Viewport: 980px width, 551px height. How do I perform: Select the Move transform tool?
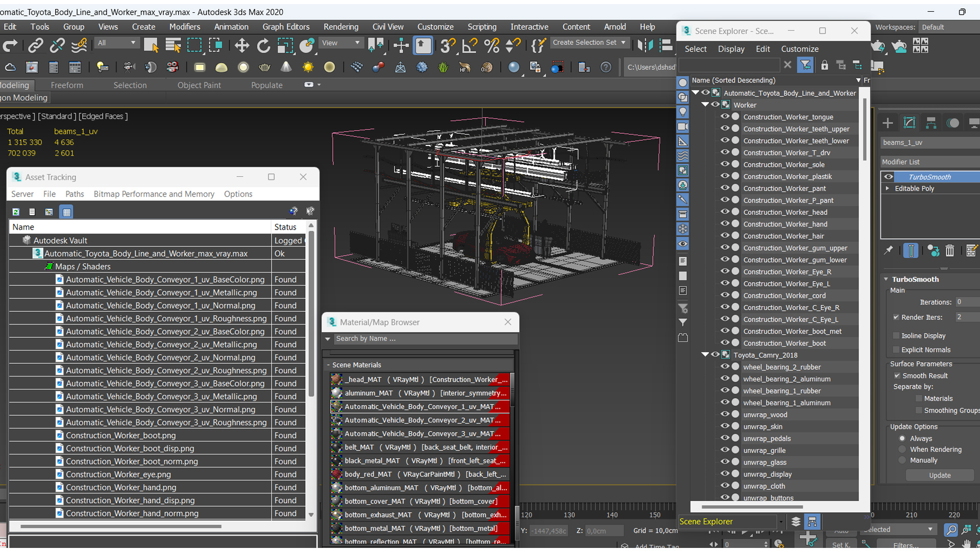click(241, 46)
